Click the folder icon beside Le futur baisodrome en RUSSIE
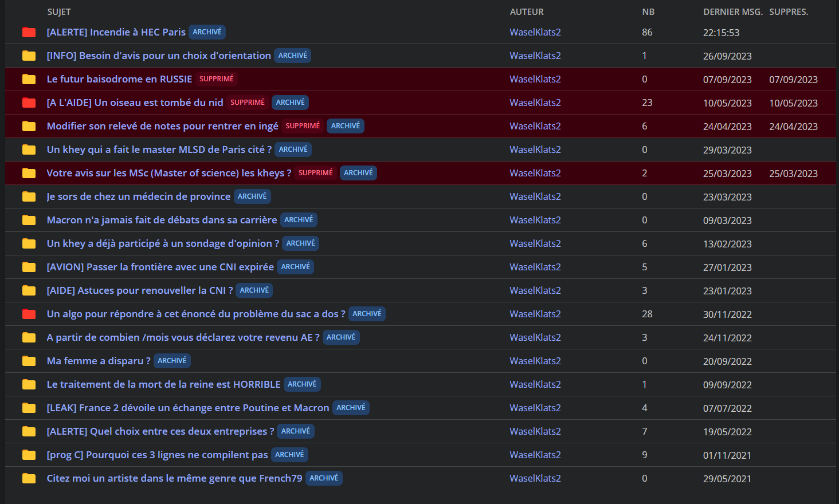The width and height of the screenshot is (839, 504). click(29, 80)
